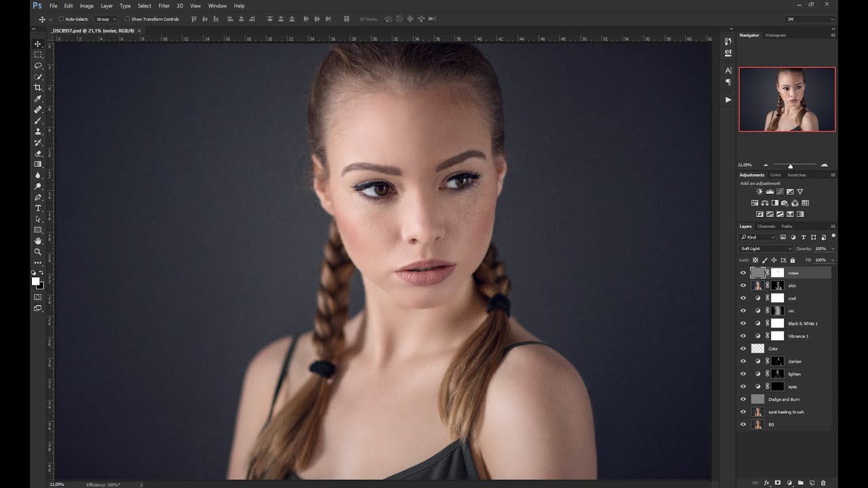
Task: Close the _DSC8937.psd document tab
Action: 139,30
